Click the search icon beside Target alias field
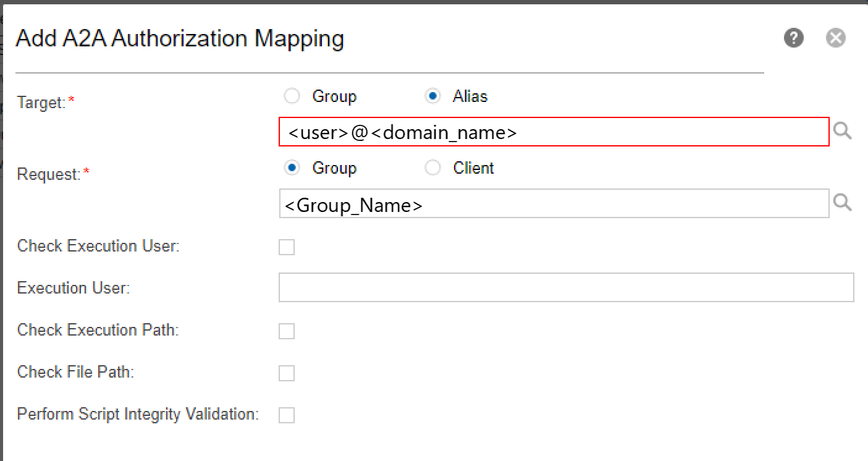 (x=843, y=132)
